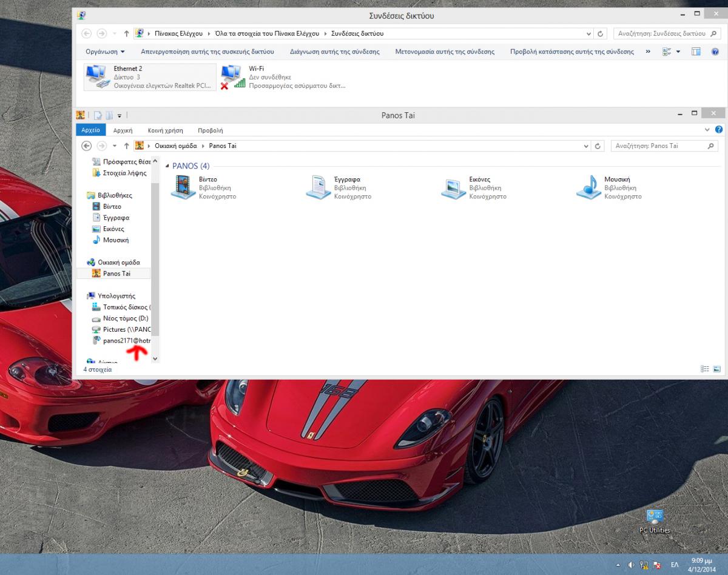Click the Αναζήτηση: Panos Tai search box
728x575 pixels.
coord(664,146)
